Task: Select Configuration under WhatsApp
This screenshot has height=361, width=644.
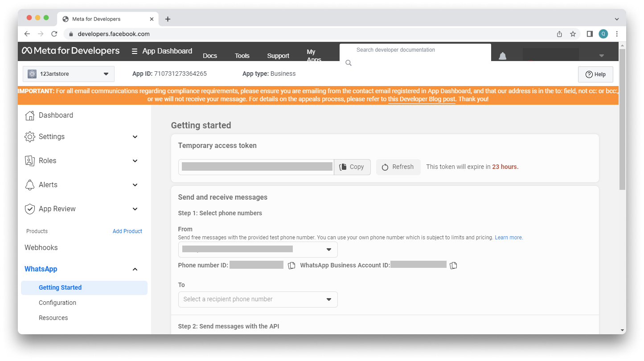Action: click(57, 303)
